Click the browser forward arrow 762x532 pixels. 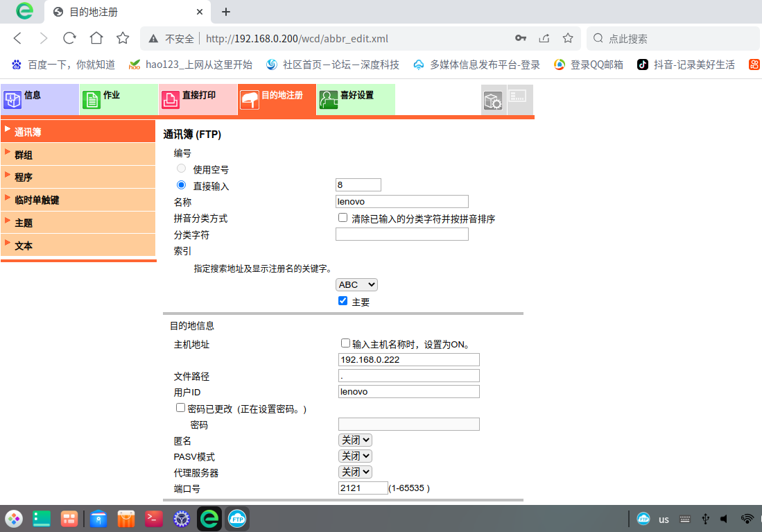(44, 38)
